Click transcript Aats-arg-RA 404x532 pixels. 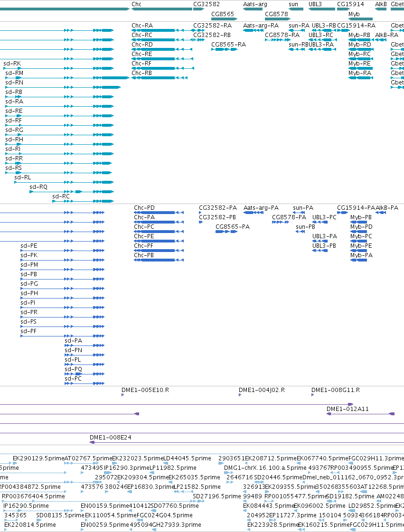click(x=261, y=26)
